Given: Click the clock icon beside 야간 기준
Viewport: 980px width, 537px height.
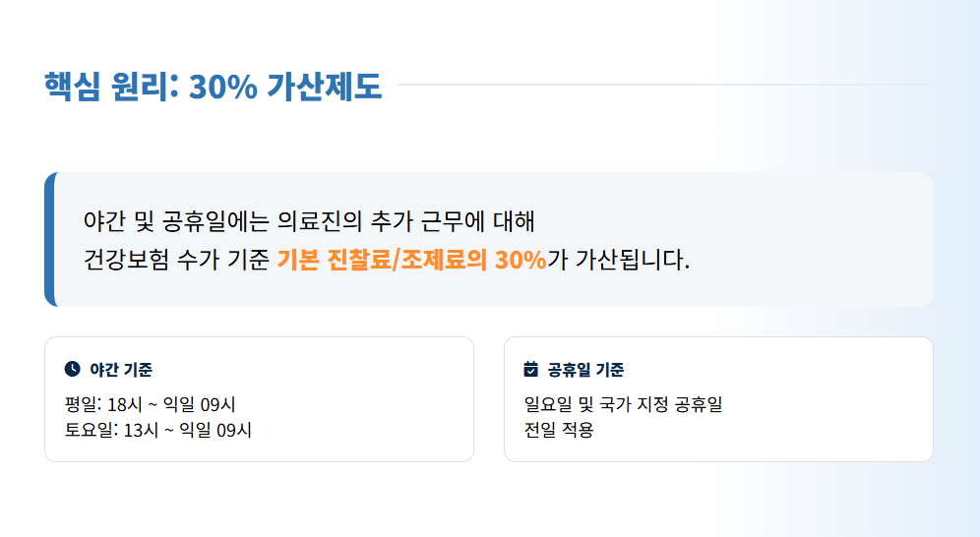Looking at the screenshot, I should click(x=72, y=369).
